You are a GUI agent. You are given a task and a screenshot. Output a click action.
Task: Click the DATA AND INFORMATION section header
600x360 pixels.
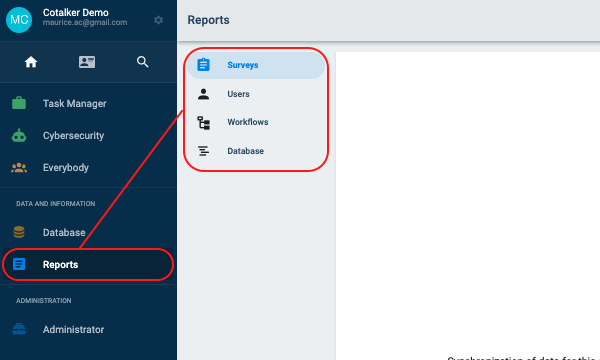coord(55,204)
